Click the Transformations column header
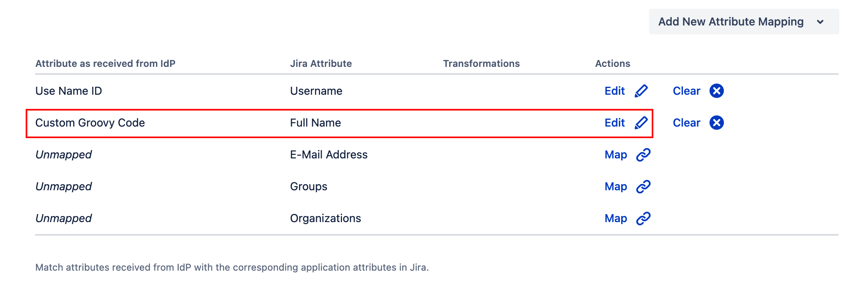The height and width of the screenshot is (281, 868). (x=481, y=64)
